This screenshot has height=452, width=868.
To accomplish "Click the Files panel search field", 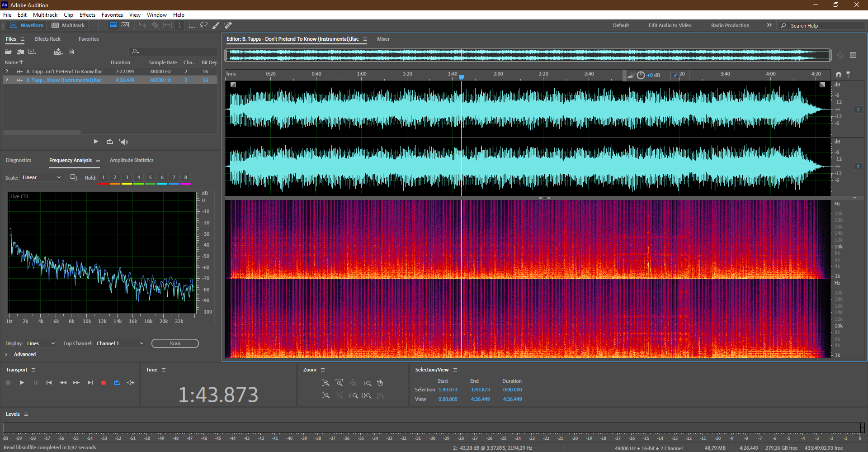I will (173, 52).
